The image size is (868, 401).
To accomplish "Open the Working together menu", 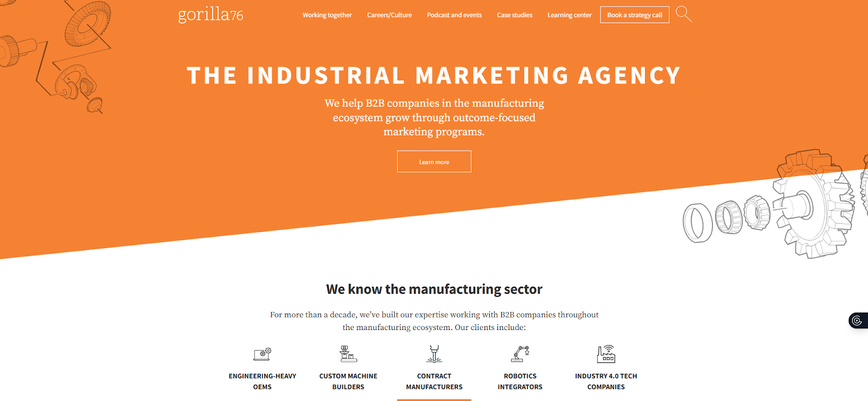I will (x=327, y=15).
